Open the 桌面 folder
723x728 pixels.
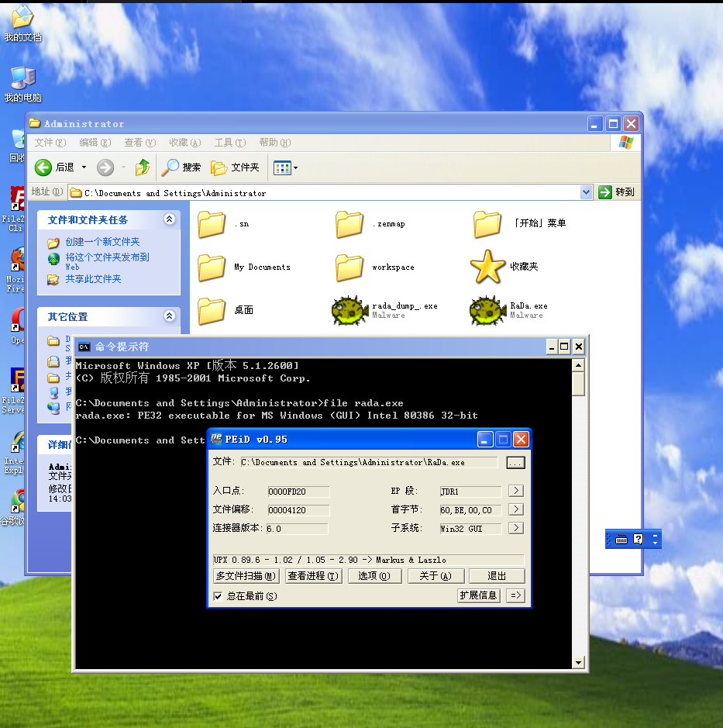point(225,310)
